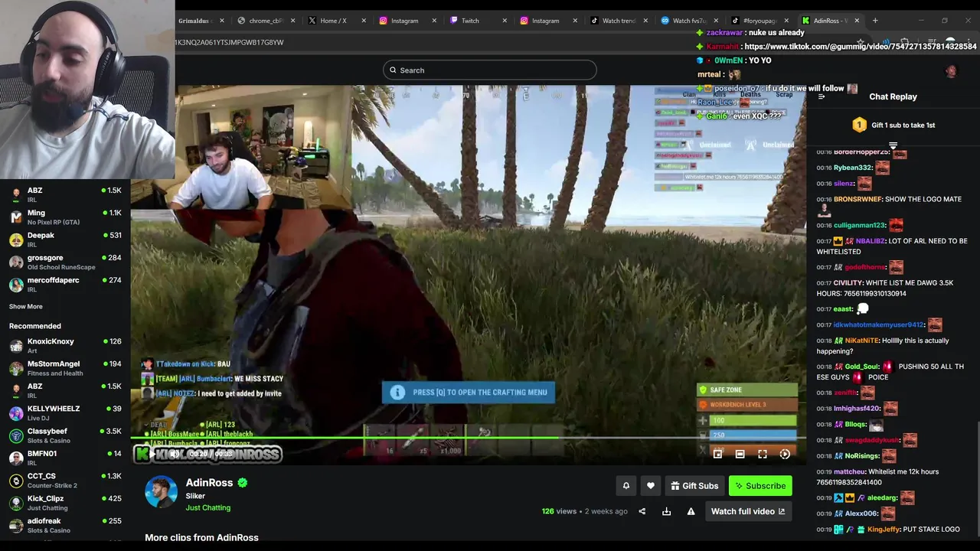Download the clip with the download icon
The width and height of the screenshot is (980, 551).
click(x=666, y=511)
